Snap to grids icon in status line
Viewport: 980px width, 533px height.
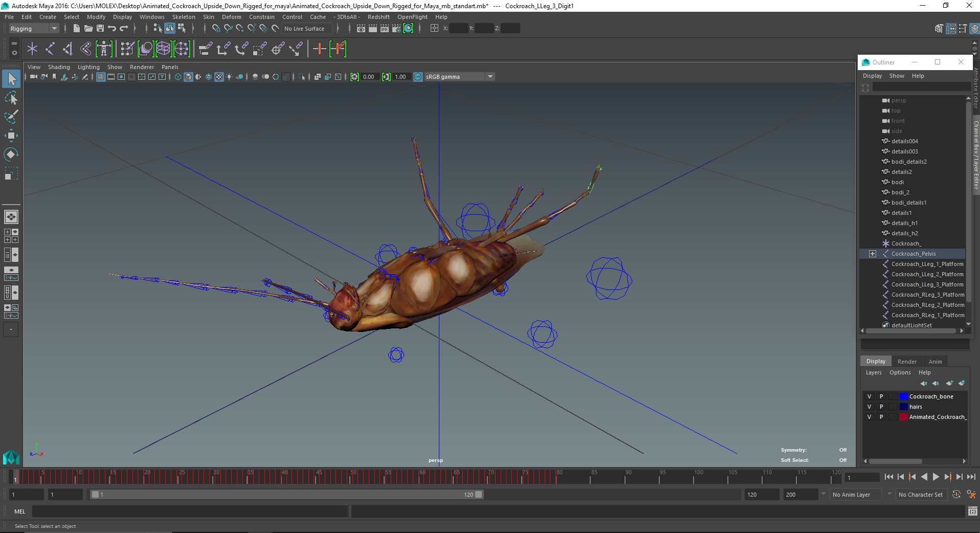click(216, 28)
